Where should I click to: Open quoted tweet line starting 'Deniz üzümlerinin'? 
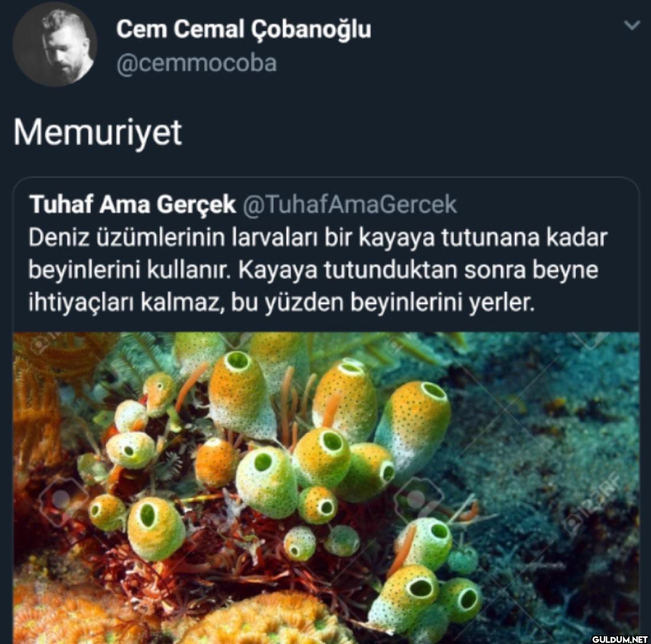(x=318, y=238)
